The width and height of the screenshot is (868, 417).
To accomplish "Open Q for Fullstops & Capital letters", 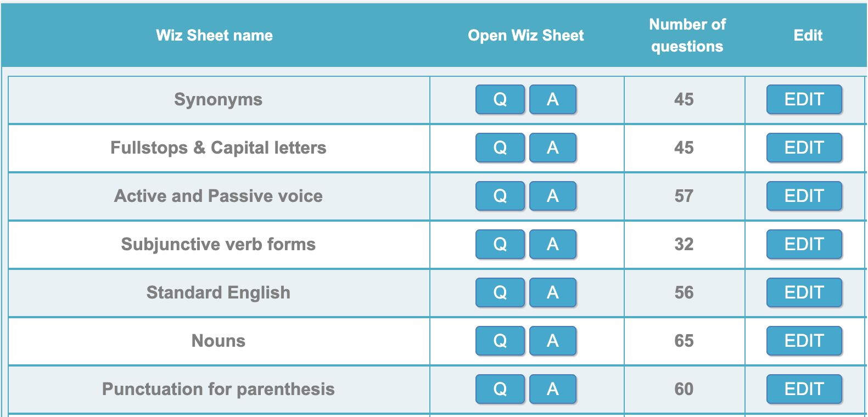I will (500, 148).
